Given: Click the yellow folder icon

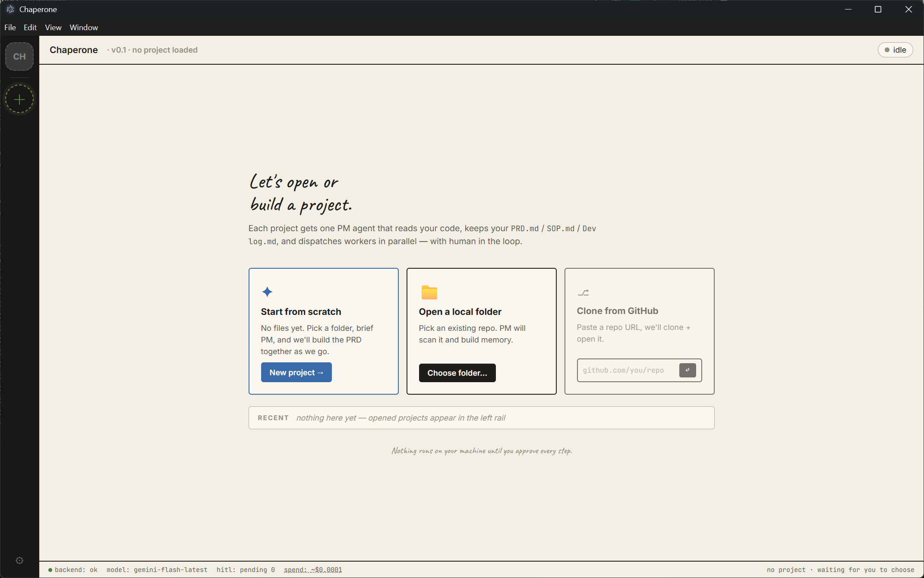Looking at the screenshot, I should coord(429,292).
